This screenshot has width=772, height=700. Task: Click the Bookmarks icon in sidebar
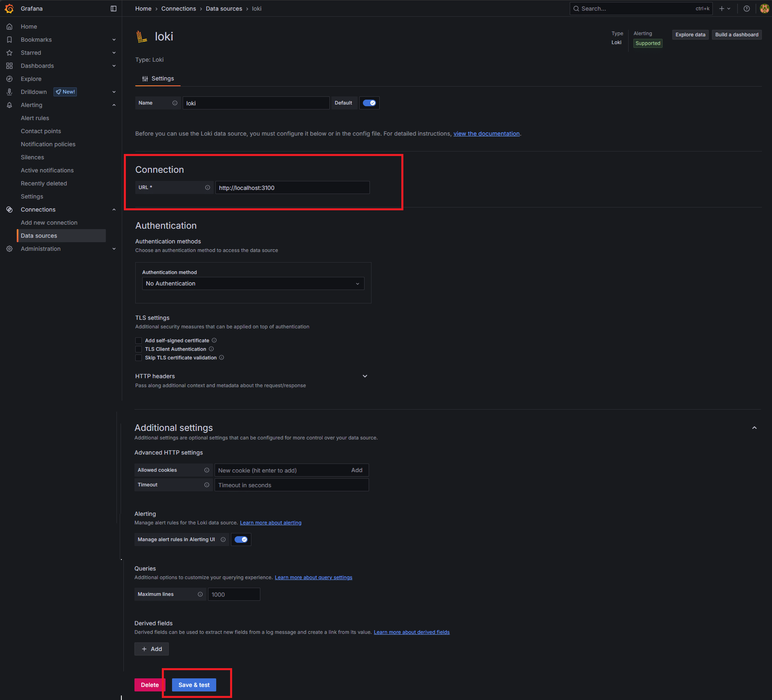9,40
